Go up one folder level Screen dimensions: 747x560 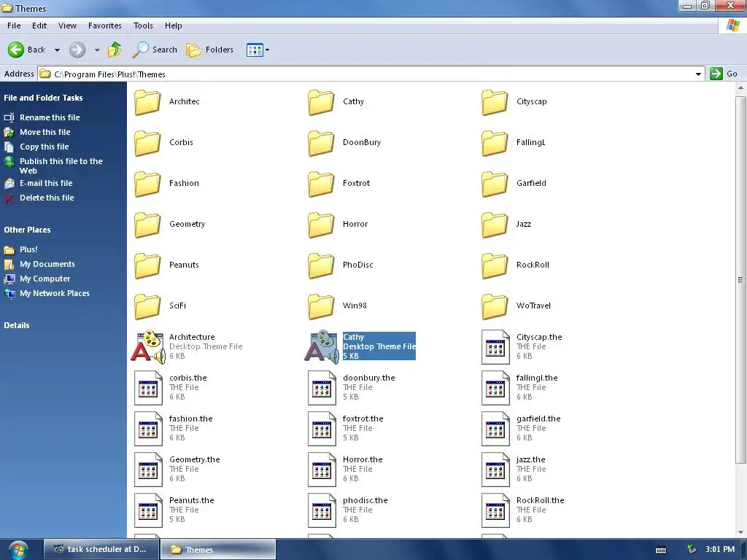pos(115,50)
